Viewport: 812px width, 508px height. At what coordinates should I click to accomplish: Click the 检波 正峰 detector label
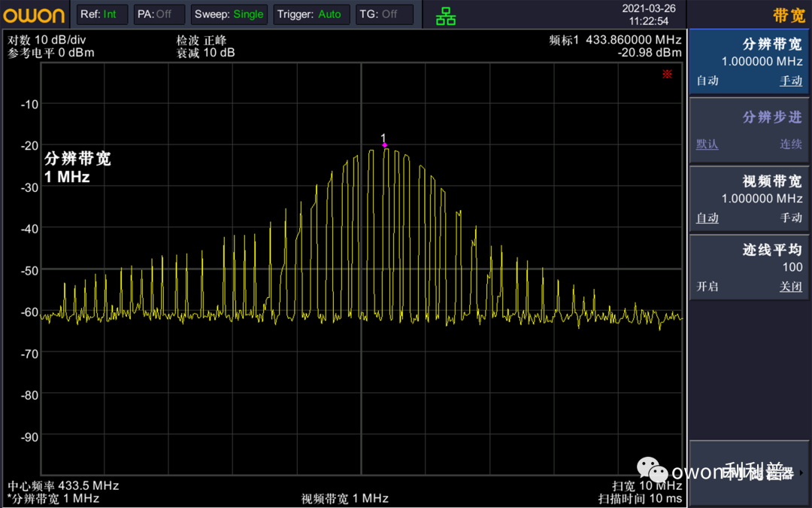click(201, 40)
